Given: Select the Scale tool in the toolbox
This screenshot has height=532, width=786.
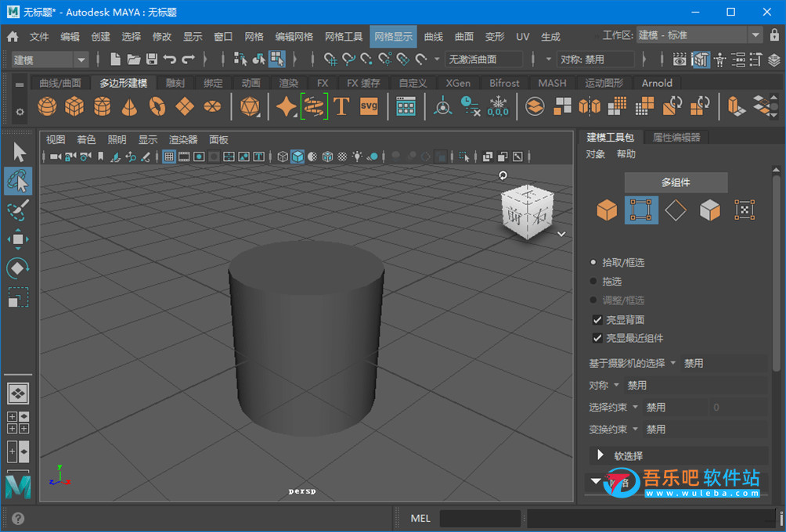Looking at the screenshot, I should 18,297.
